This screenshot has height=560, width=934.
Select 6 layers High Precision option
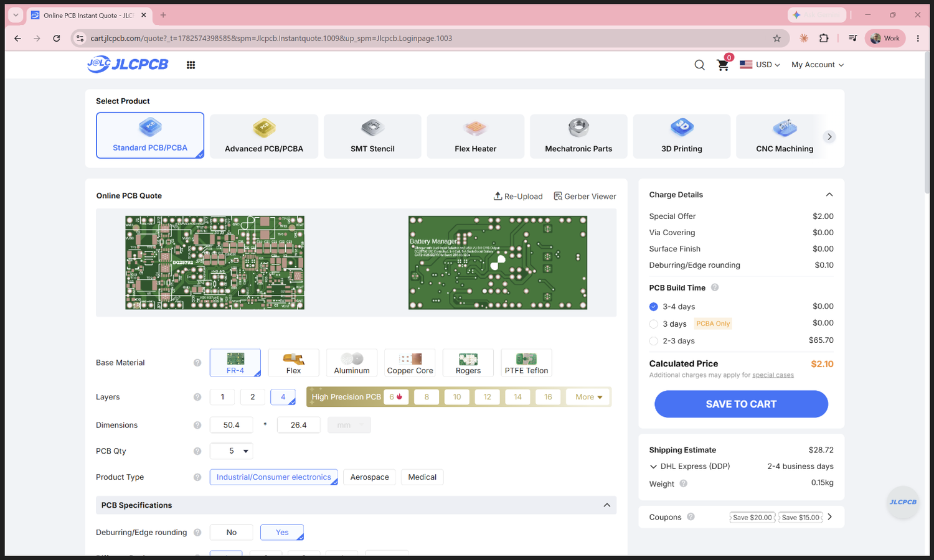click(x=396, y=397)
